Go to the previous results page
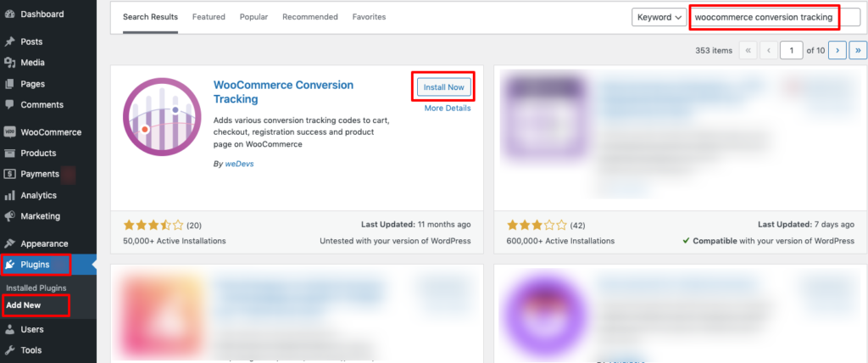The image size is (868, 363). pyautogui.click(x=768, y=50)
